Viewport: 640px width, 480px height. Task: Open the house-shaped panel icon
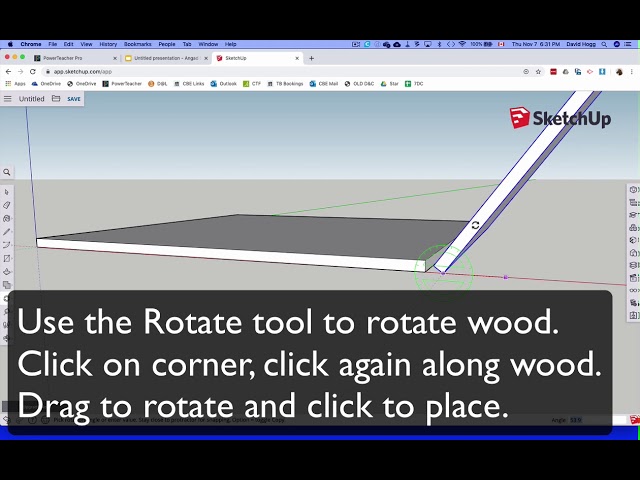point(633,253)
